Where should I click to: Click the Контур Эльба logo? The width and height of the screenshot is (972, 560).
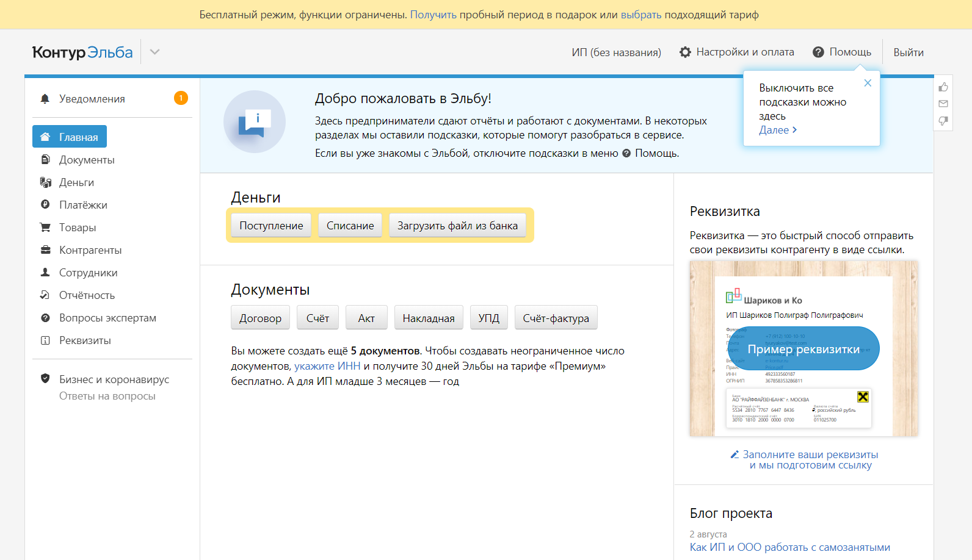pyautogui.click(x=82, y=52)
